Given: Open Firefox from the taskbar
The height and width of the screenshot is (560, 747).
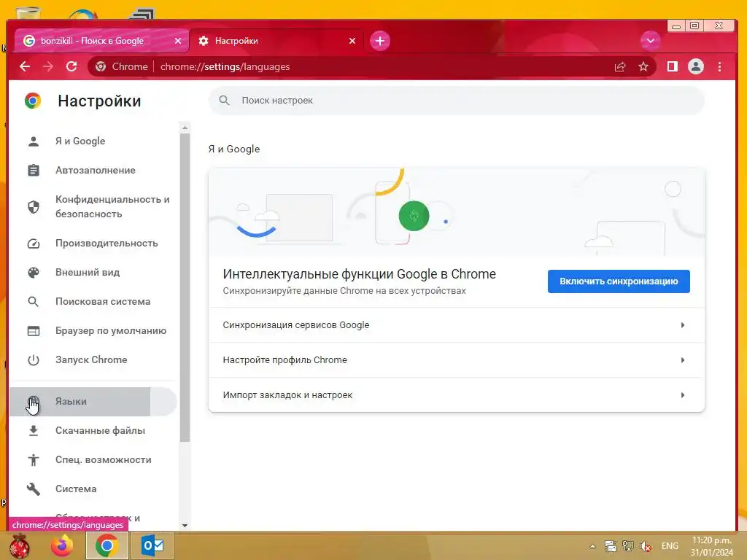Looking at the screenshot, I should click(x=63, y=545).
